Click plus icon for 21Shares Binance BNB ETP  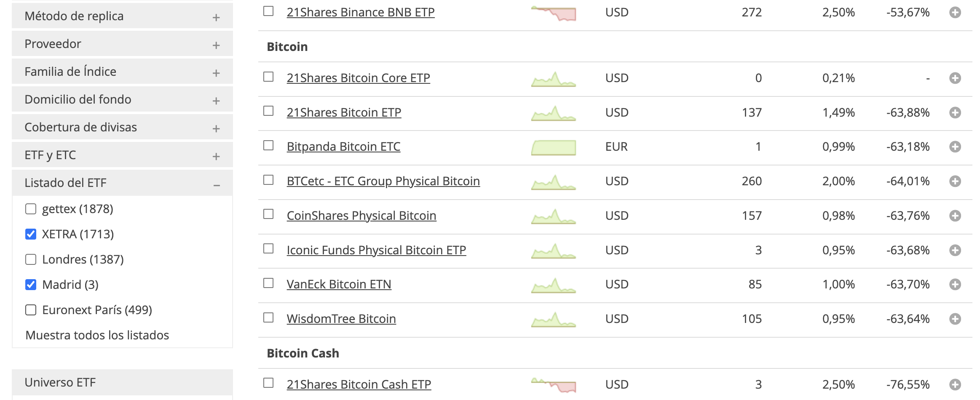[955, 13]
